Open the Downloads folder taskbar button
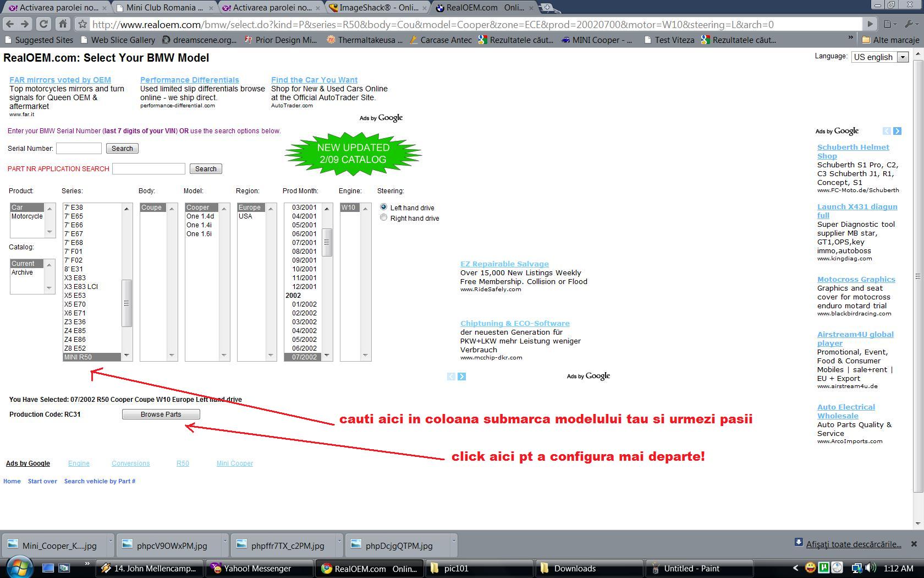The image size is (924, 578). [590, 568]
